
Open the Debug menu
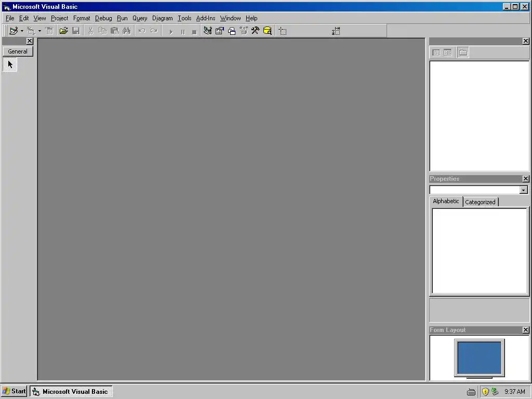(x=103, y=18)
